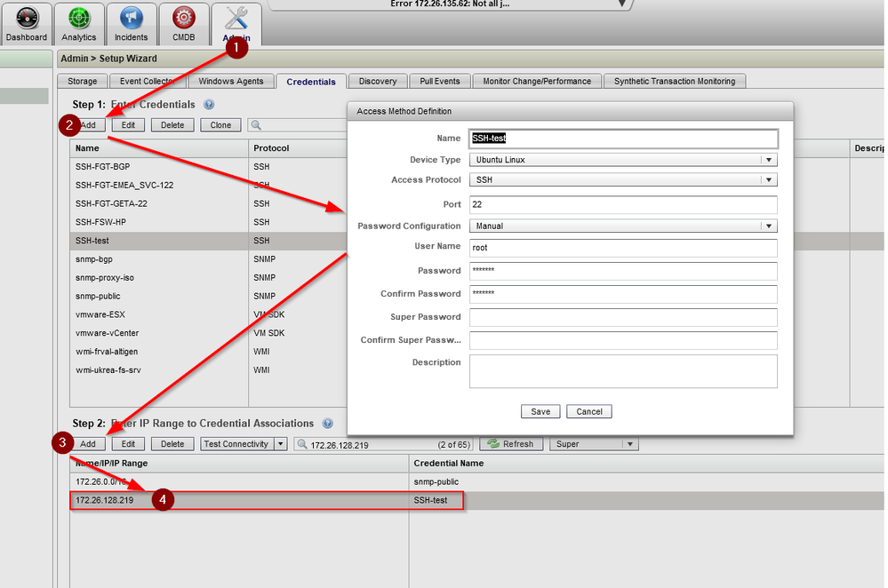Click the Refresh icon in Step 2
The height and width of the screenshot is (588, 888).
click(493, 443)
